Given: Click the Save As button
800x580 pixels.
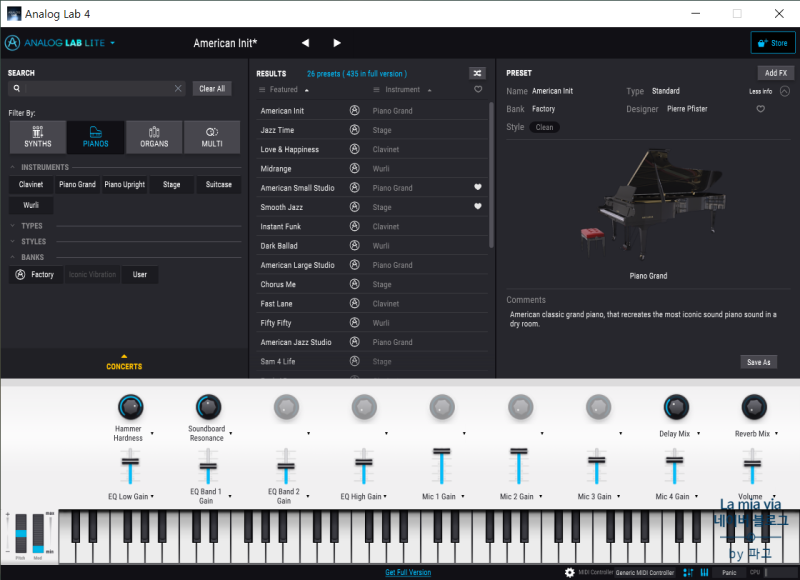Looking at the screenshot, I should 759,362.
